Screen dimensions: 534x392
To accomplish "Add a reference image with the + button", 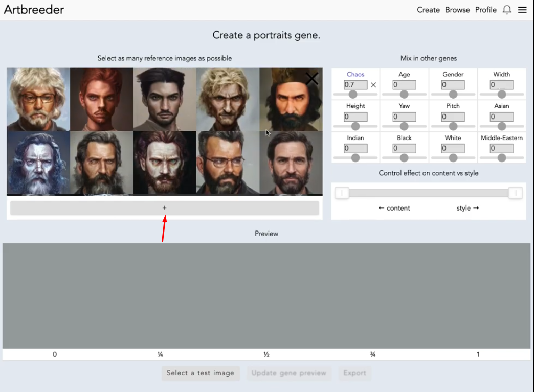I will coord(164,208).
